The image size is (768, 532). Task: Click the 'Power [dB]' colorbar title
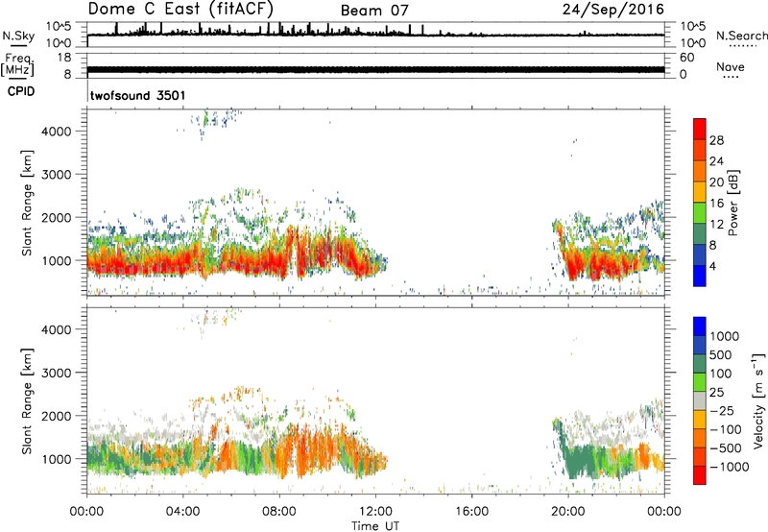[733, 203]
